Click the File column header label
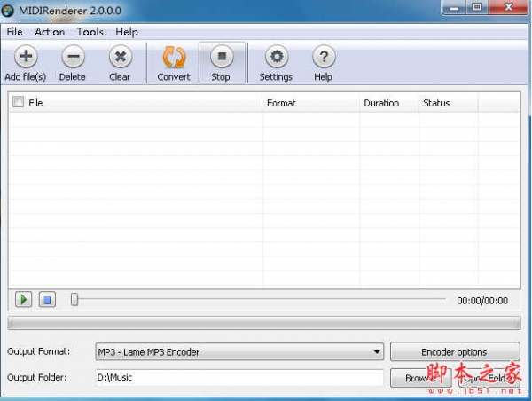 coord(35,103)
